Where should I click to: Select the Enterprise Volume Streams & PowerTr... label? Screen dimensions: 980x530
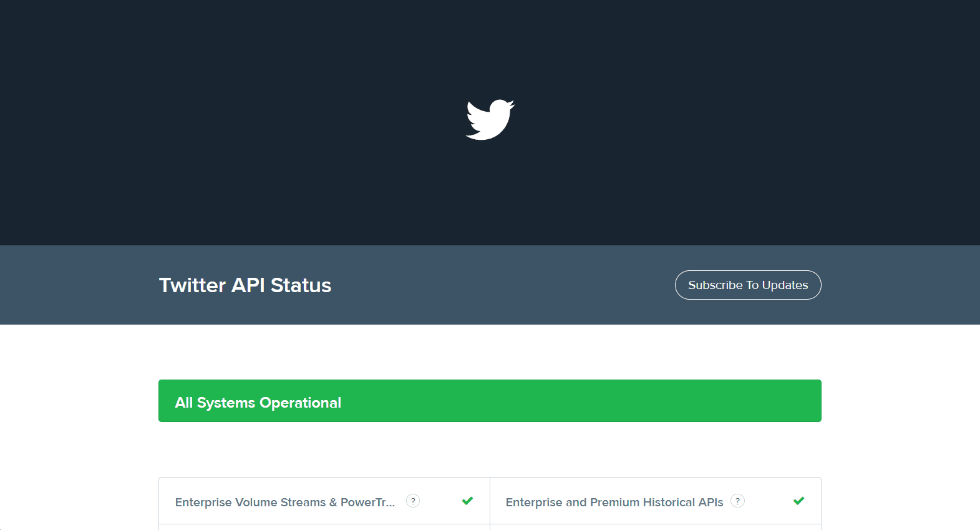coord(284,503)
